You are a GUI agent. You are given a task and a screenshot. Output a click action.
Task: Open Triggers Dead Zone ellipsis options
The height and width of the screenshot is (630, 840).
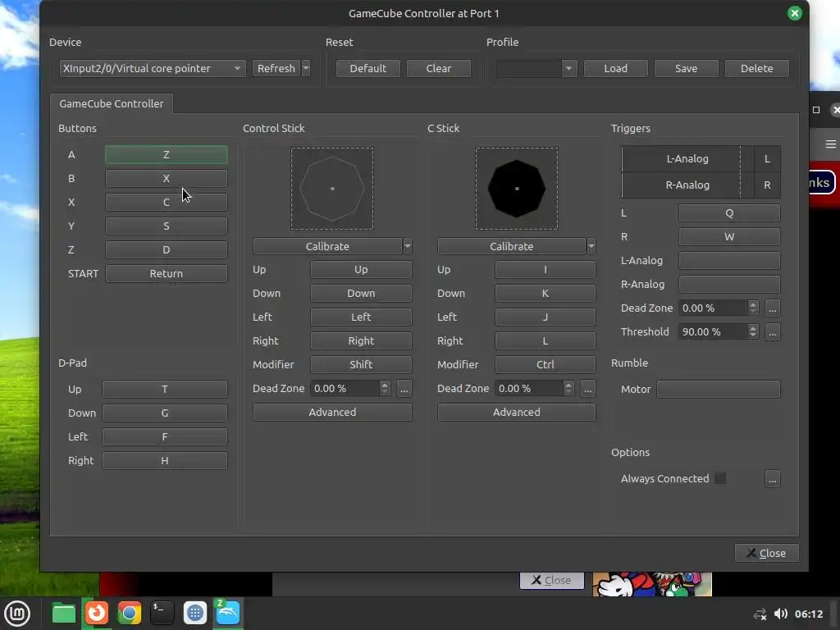coord(773,308)
